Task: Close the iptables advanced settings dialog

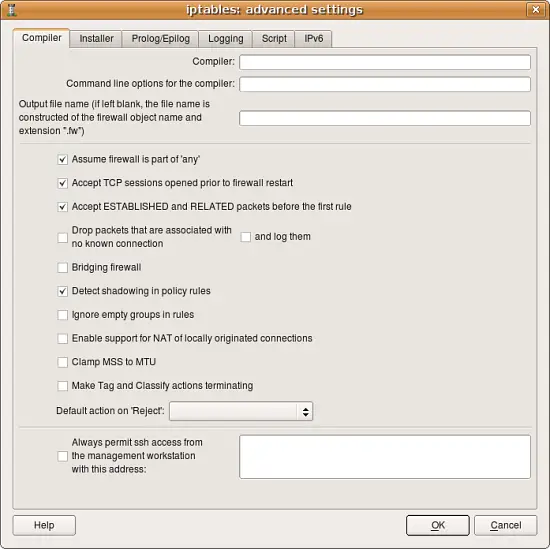Action: (536, 9)
